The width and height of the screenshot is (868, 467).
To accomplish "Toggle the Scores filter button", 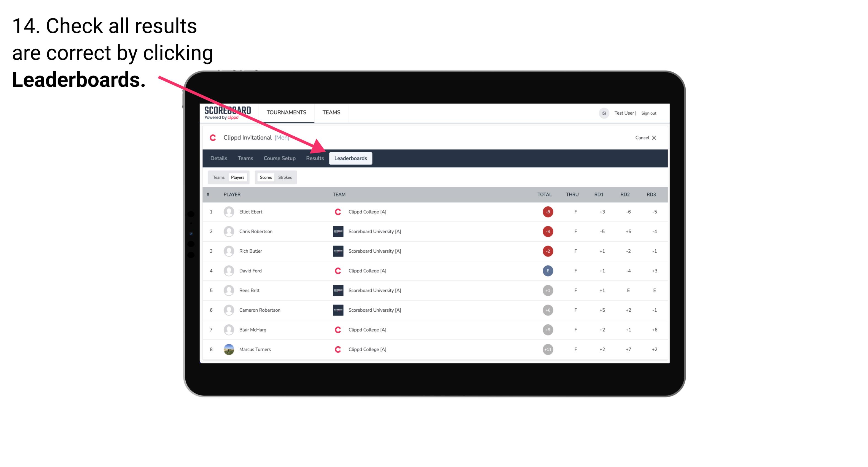I will coord(264,177).
